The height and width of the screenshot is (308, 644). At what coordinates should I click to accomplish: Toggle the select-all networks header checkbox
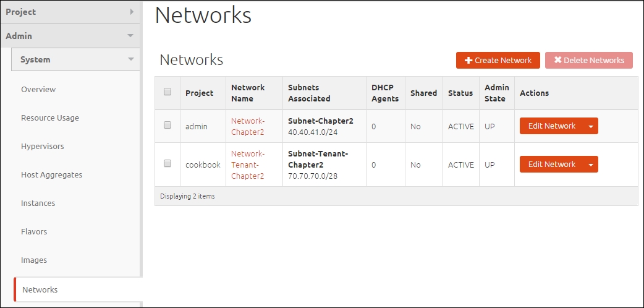(167, 92)
